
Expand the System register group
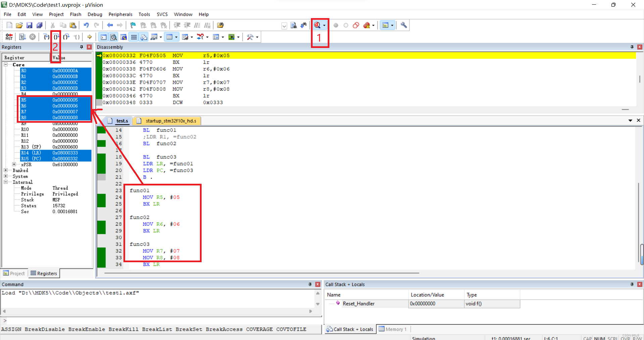pos(6,176)
